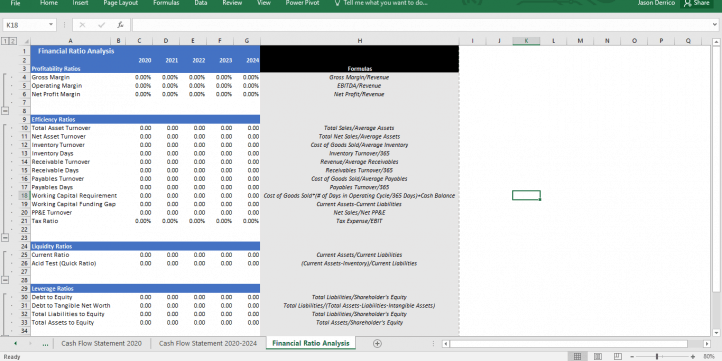Collapse the Liquidity Ratios group at row 28
Image resolution: width=722 pixels, height=361 pixels.
(5, 280)
